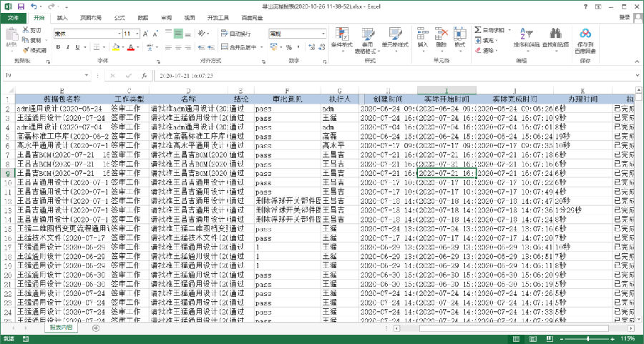Expand the number format combo box

(321, 34)
